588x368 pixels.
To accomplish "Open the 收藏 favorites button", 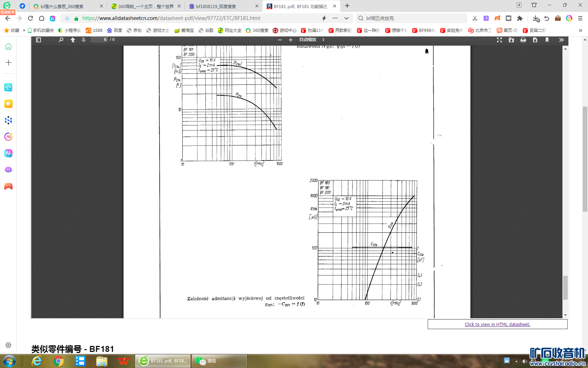I will [12, 30].
